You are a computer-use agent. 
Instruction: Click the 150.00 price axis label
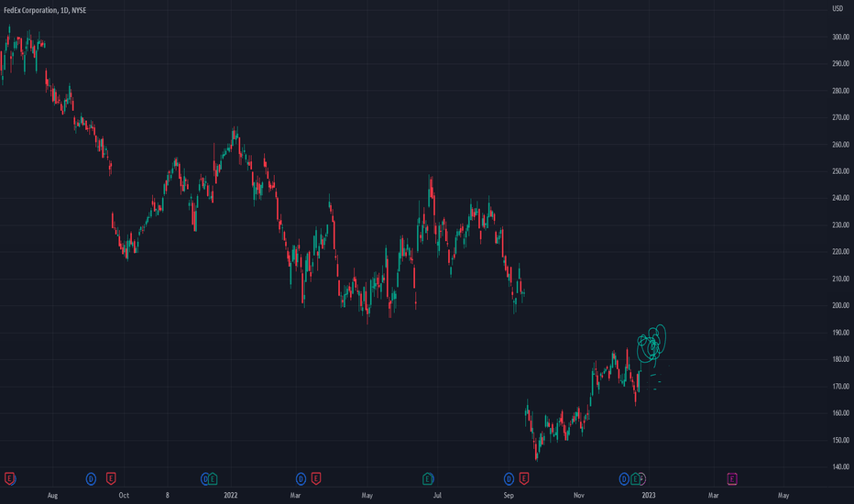point(840,440)
